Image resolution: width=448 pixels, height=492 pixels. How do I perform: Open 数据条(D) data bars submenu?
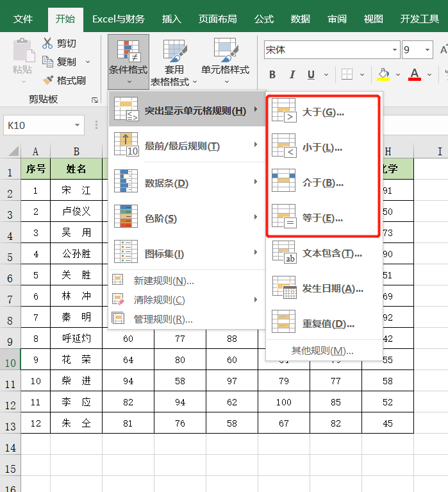pyautogui.click(x=187, y=183)
